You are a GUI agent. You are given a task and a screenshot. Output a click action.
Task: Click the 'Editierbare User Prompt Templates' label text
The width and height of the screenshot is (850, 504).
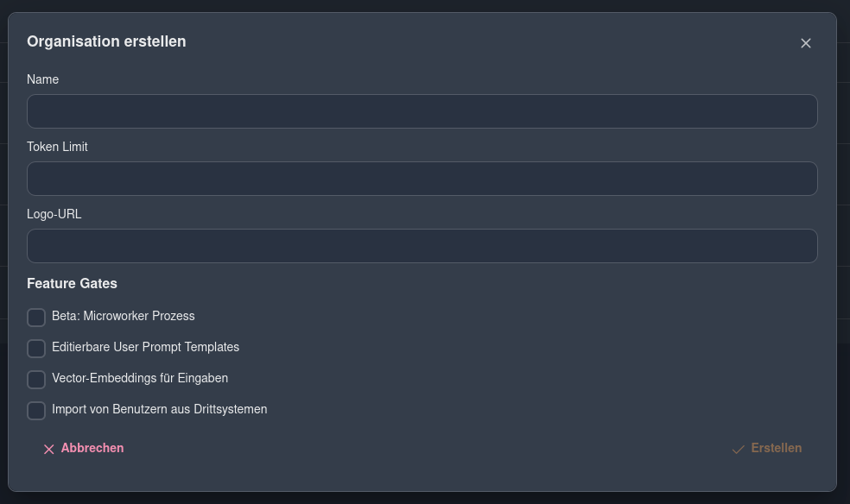[x=145, y=347]
